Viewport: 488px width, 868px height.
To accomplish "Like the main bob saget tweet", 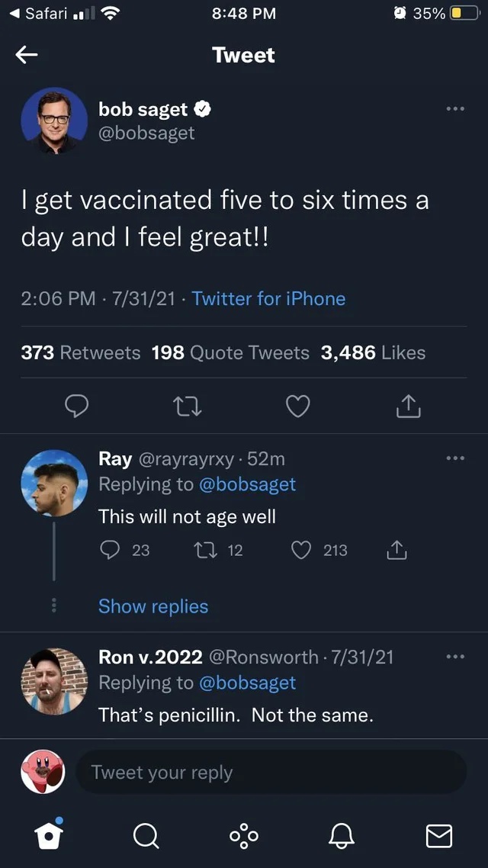I will click(x=297, y=407).
